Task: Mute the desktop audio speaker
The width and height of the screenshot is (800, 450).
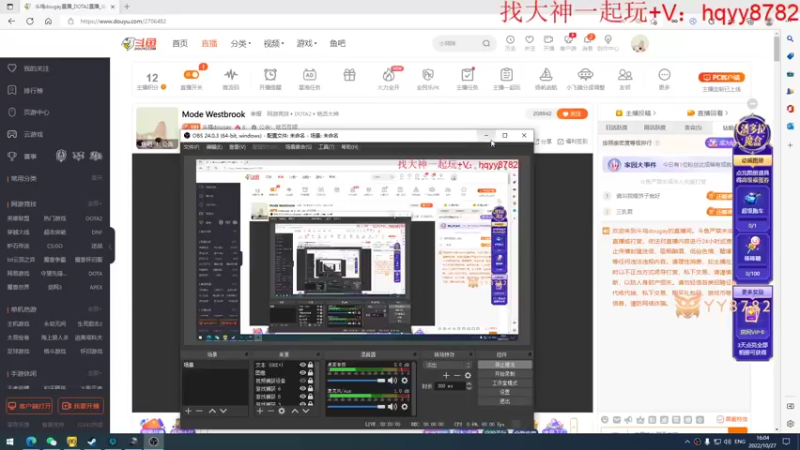Action: pos(392,381)
